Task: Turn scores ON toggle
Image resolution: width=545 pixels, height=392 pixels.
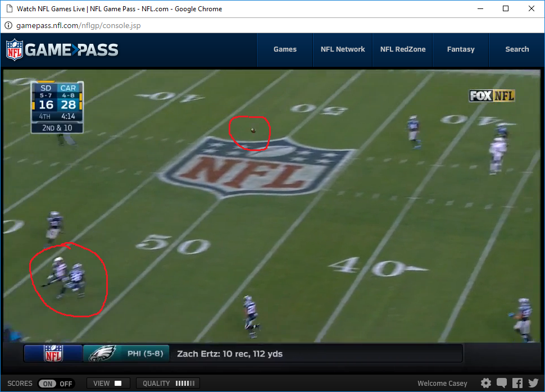Action: coord(47,384)
